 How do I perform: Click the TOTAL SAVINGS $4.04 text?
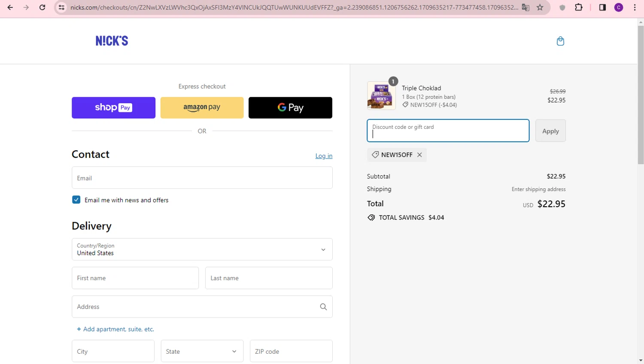click(411, 217)
